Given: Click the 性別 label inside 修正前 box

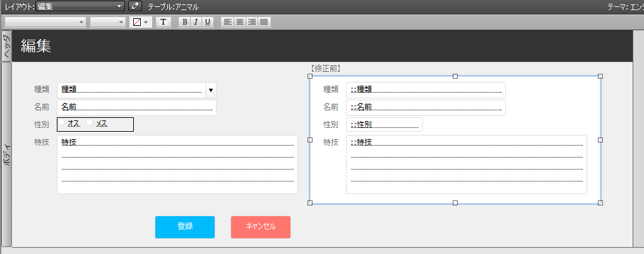Looking at the screenshot, I should (x=331, y=125).
